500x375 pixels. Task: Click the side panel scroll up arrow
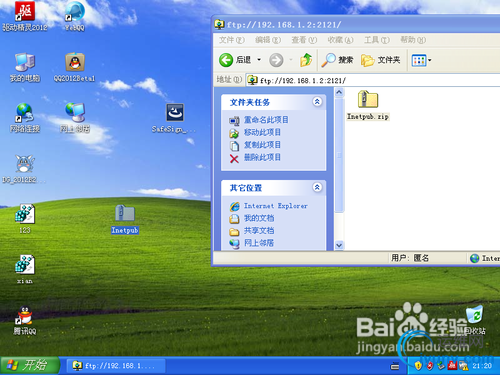pos(339,92)
